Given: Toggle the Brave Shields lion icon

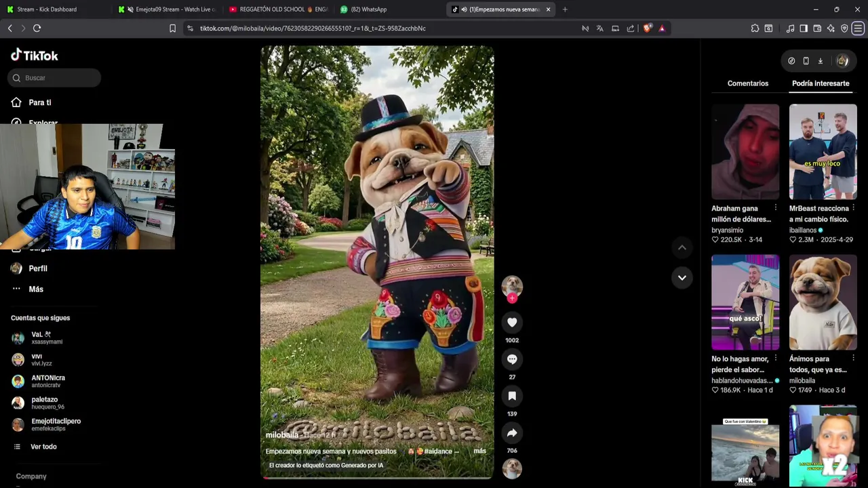Looking at the screenshot, I should click(647, 28).
